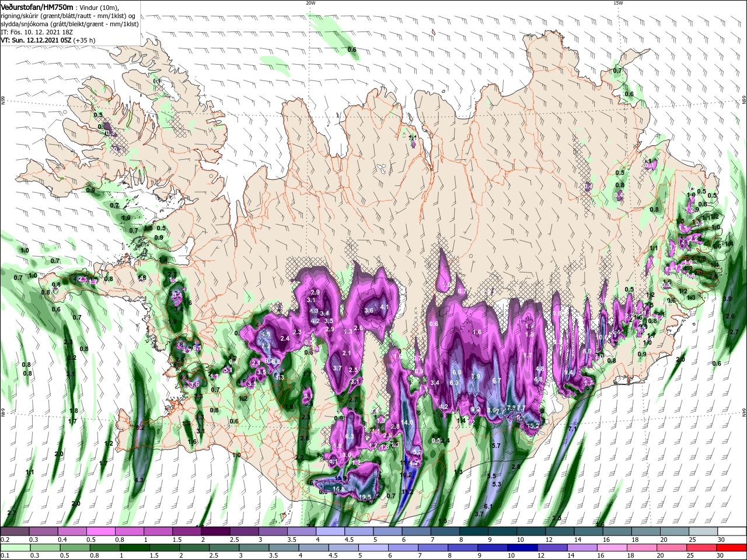Click the 19.5 precipitation value on map
Image resolution: width=747 pixels, height=560 pixels.
[365, 497]
